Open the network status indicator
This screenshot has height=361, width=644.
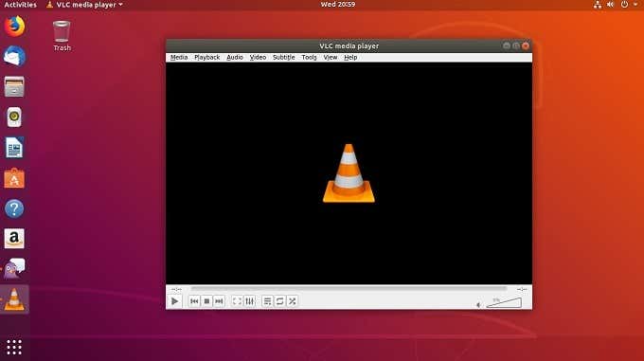[598, 5]
